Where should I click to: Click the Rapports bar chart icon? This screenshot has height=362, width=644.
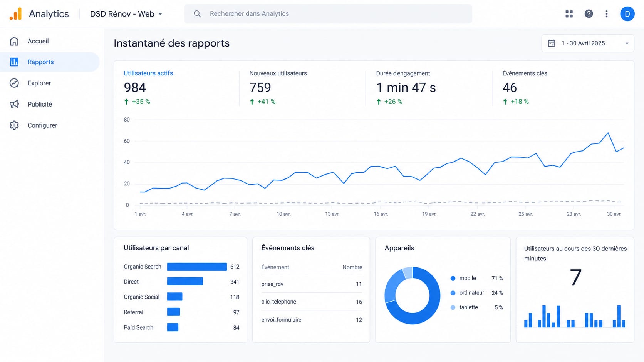pos(14,62)
